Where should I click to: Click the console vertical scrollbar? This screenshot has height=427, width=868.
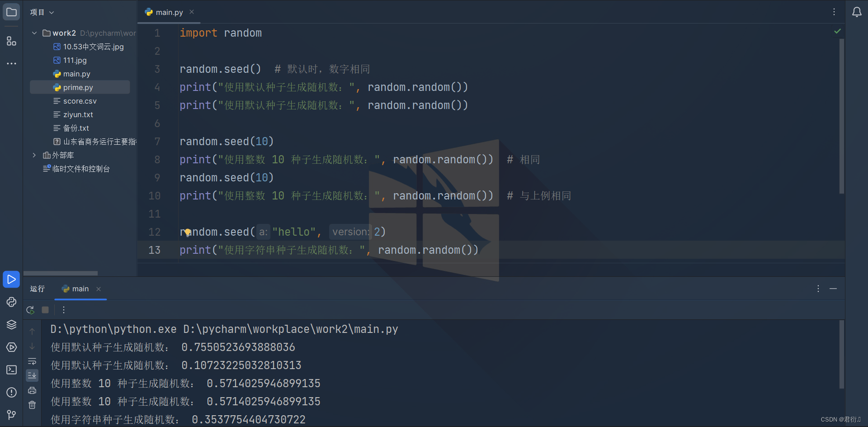(842, 355)
